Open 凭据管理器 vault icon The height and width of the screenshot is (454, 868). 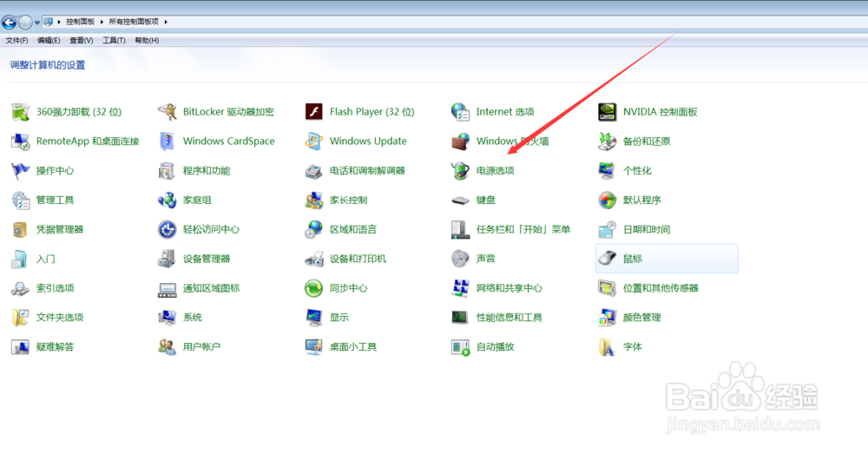21,229
